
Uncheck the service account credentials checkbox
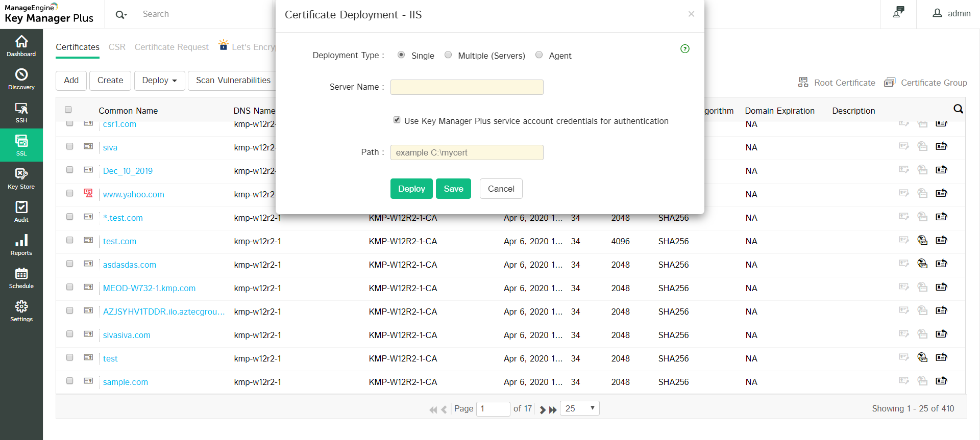pos(397,120)
